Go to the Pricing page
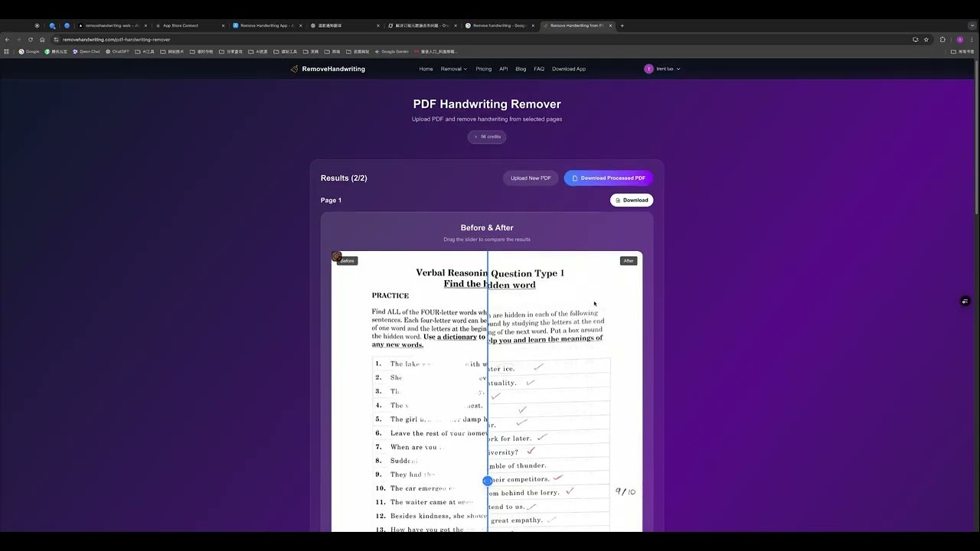The height and width of the screenshot is (551, 980). click(x=483, y=69)
